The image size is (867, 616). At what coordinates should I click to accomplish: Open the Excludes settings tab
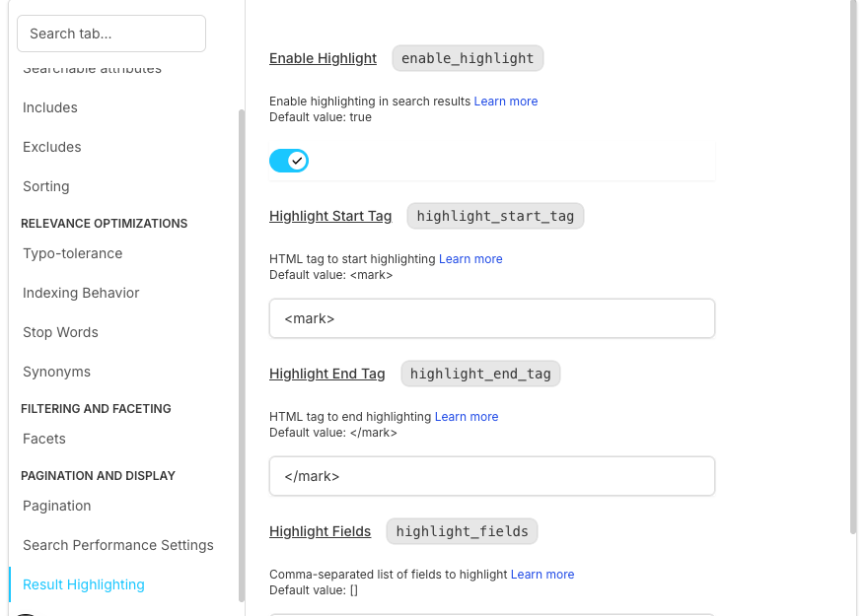click(52, 147)
